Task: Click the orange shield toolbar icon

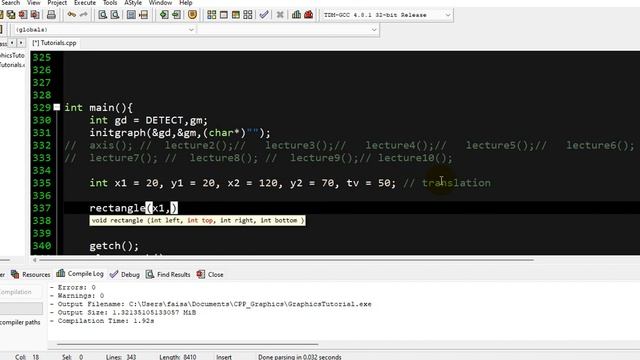Action: (x=192, y=15)
